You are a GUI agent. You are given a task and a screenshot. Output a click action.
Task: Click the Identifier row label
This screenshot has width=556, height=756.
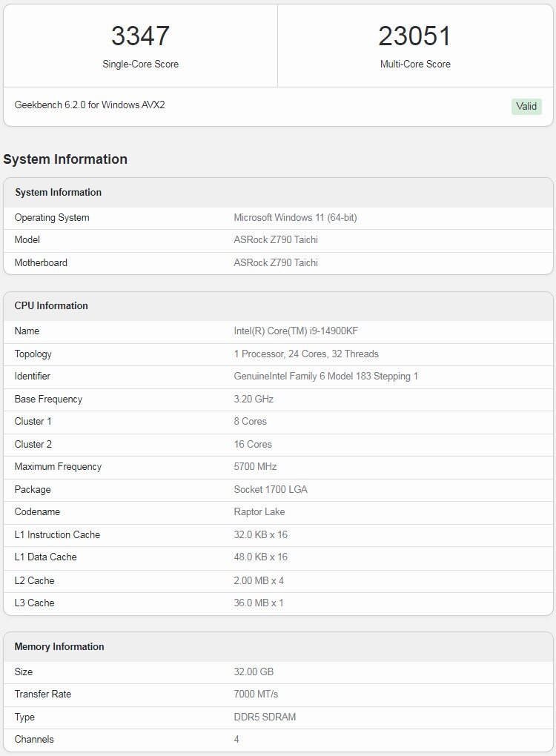tap(33, 376)
